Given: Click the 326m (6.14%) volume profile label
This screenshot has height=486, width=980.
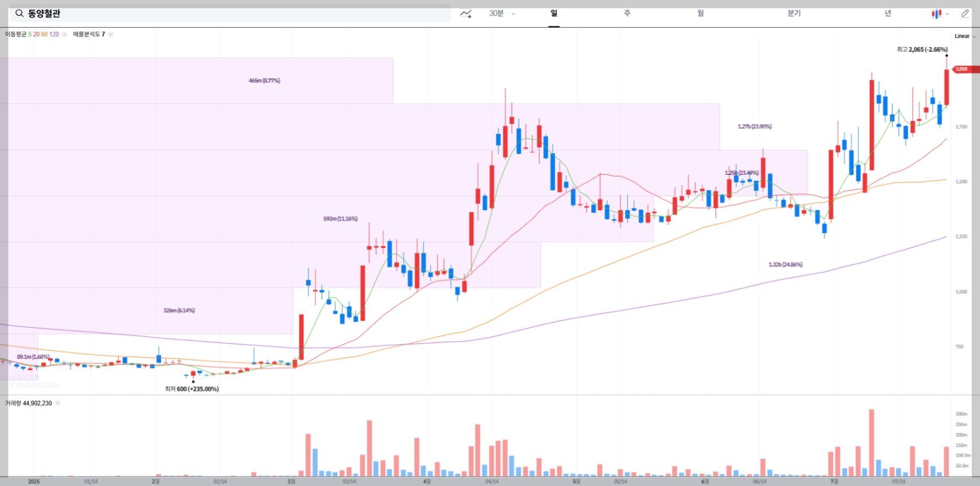Looking at the screenshot, I should point(179,310).
